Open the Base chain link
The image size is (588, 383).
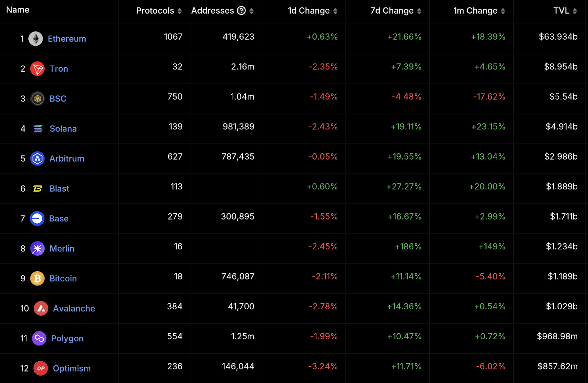(59, 219)
